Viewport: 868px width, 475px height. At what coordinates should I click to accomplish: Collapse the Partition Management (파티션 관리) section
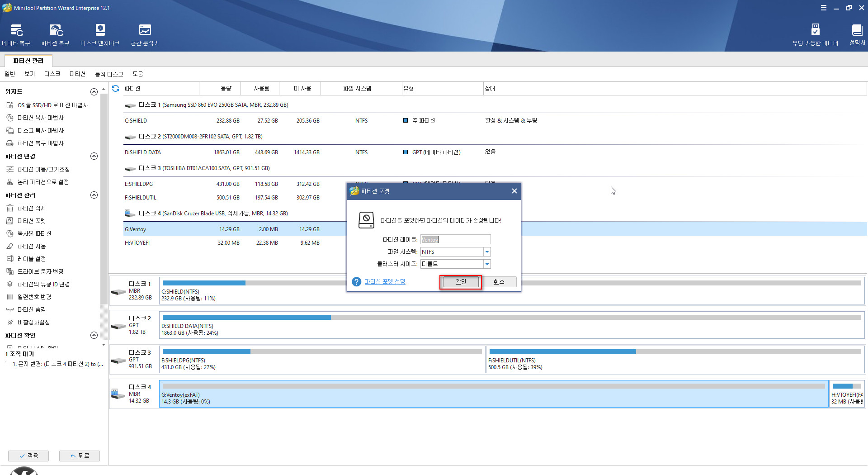tap(94, 195)
